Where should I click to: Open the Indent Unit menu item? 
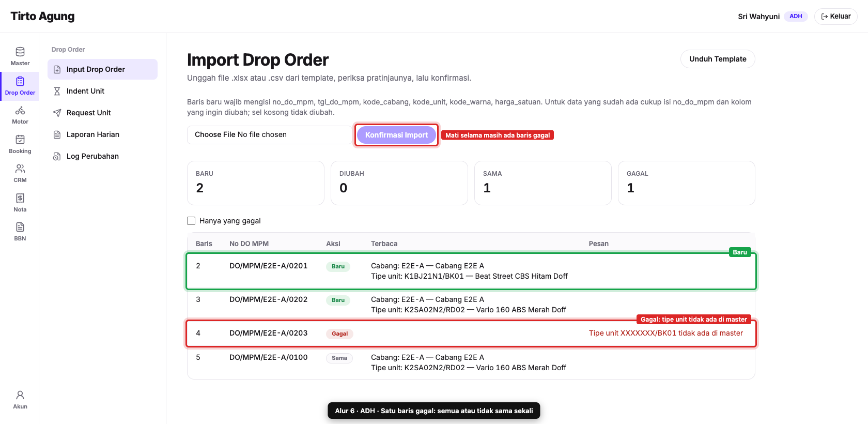point(102,91)
